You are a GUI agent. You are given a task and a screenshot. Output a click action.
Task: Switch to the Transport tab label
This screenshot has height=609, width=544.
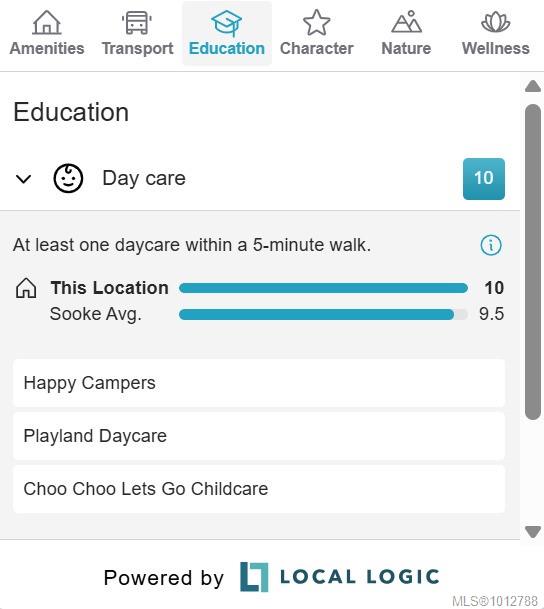(x=137, y=49)
